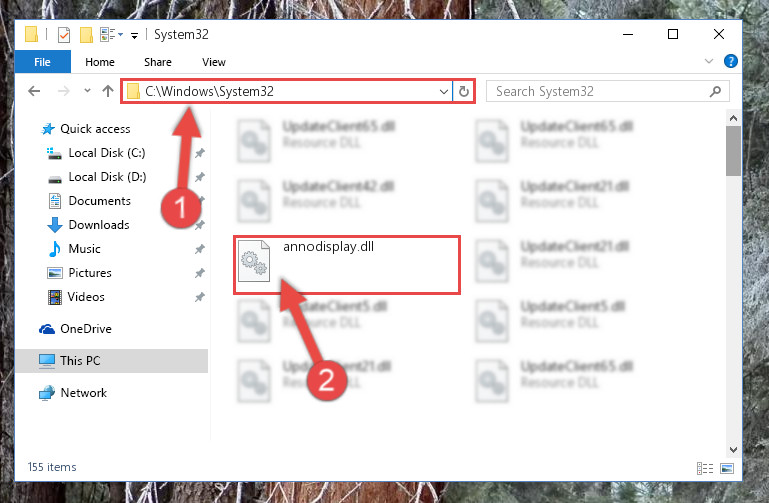
Task: Toggle the pin beside Music
Action: pyautogui.click(x=199, y=249)
